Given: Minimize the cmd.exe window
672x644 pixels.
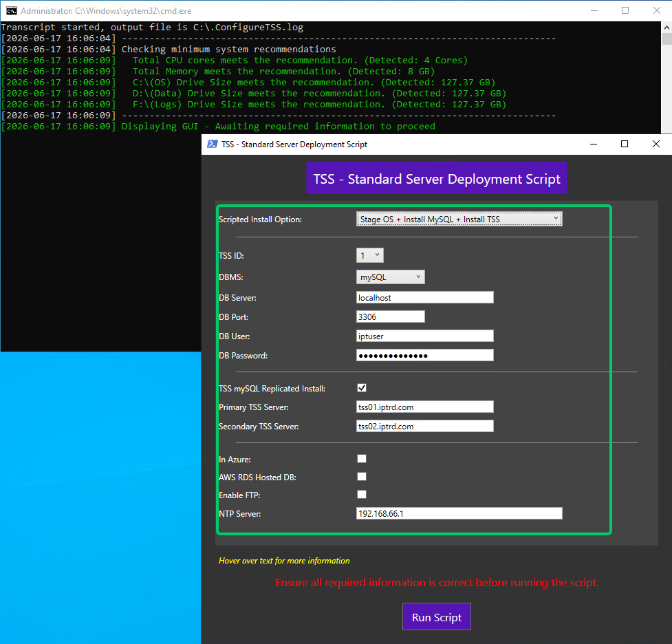Looking at the screenshot, I should [x=594, y=11].
